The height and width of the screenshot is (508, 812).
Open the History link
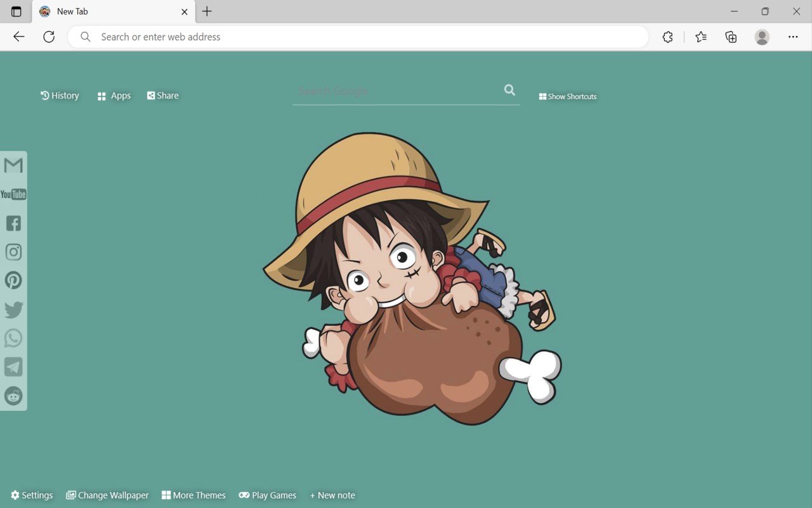[60, 95]
